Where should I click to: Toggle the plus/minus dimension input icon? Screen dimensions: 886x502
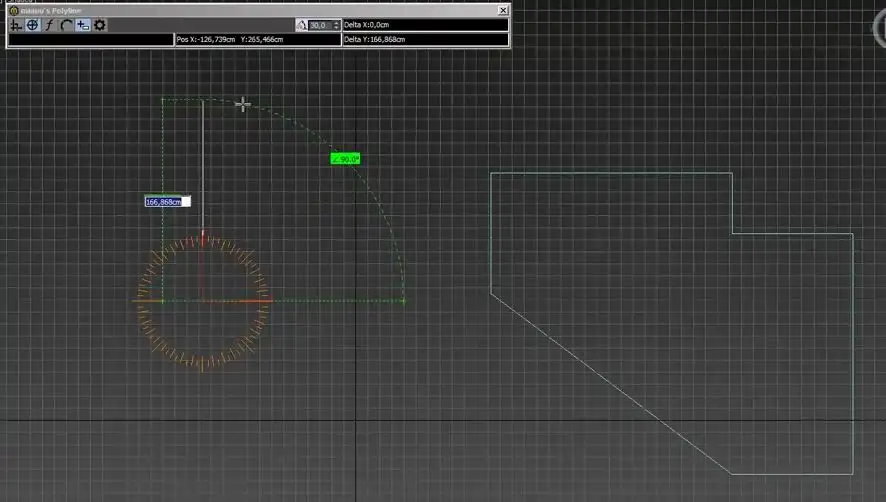click(x=83, y=25)
